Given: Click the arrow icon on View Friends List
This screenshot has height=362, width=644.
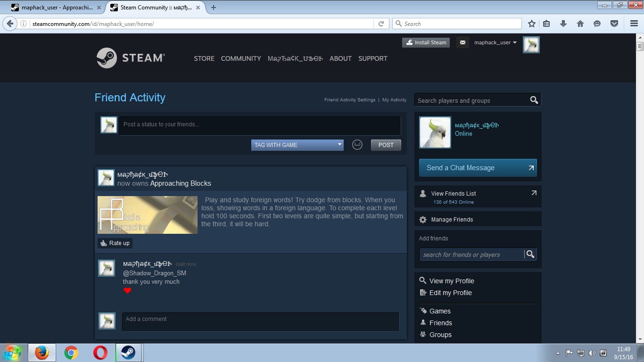Looking at the screenshot, I should [x=534, y=193].
